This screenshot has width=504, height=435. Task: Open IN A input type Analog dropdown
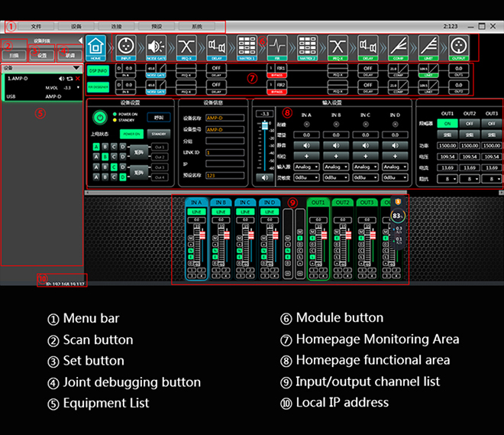pos(306,167)
